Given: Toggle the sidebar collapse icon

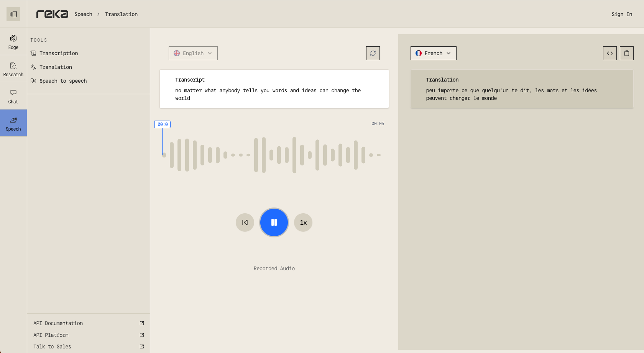Looking at the screenshot, I should click(x=13, y=14).
